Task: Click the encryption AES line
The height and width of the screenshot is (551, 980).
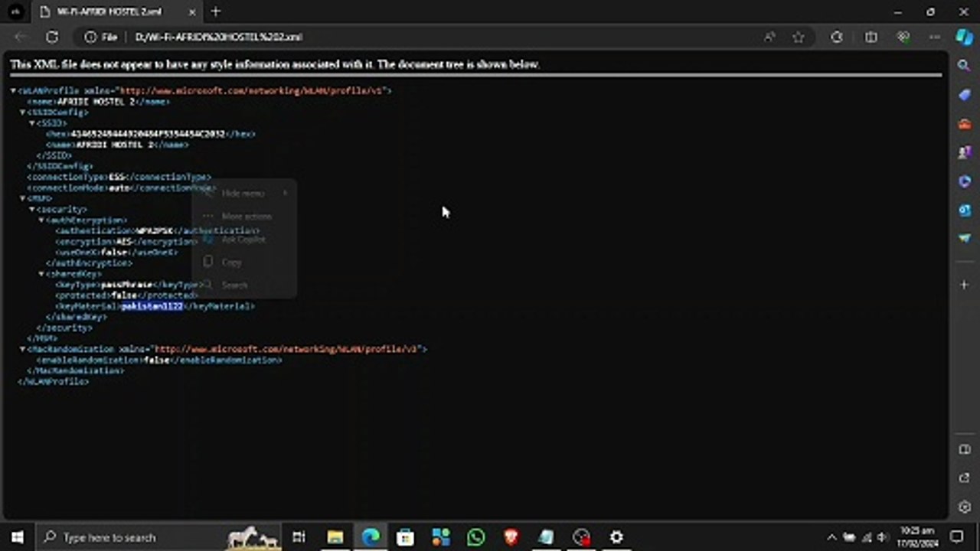Action: (x=126, y=241)
